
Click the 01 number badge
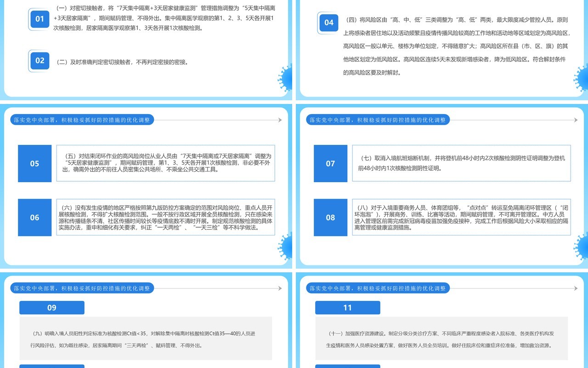click(x=40, y=19)
